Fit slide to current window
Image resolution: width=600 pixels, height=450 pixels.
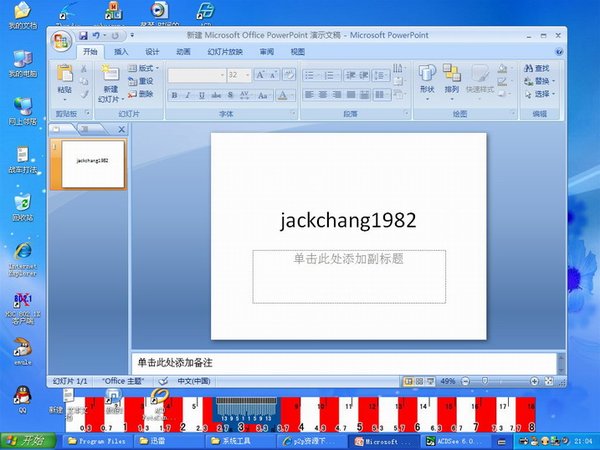549,381
